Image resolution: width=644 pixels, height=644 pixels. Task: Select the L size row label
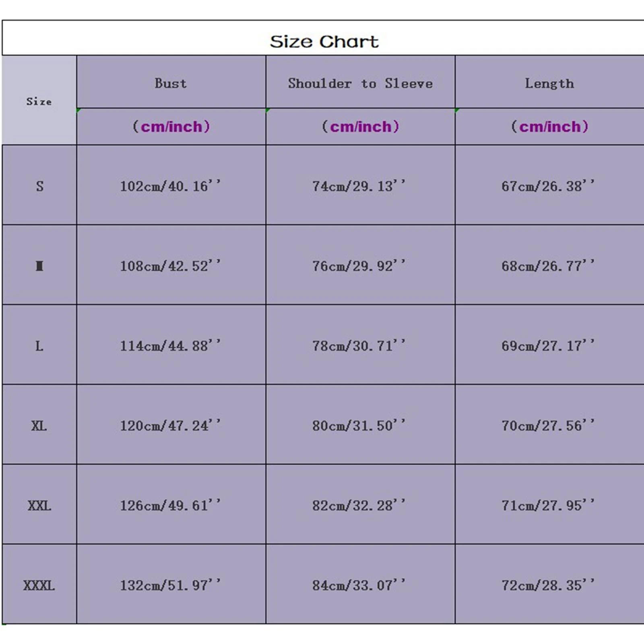click(39, 346)
